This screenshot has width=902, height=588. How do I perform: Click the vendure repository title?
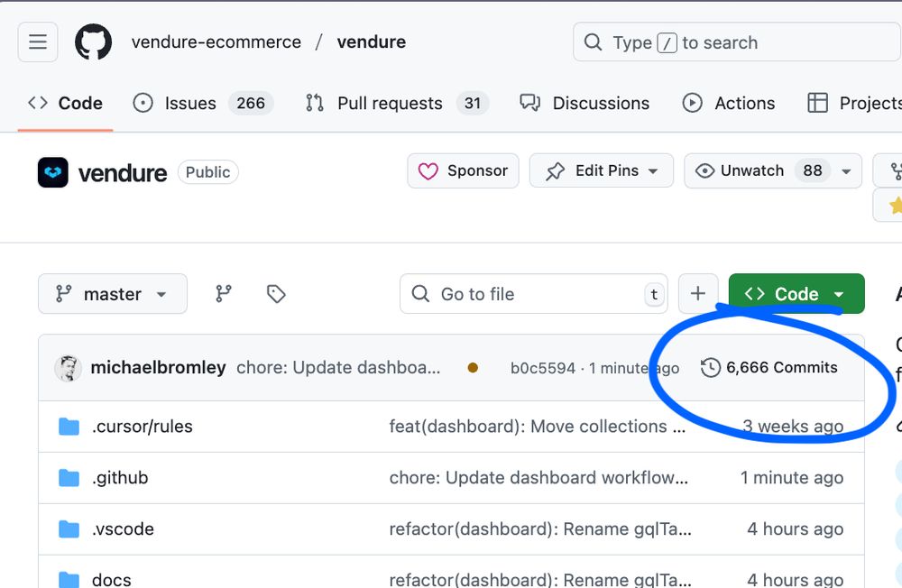[x=123, y=172]
